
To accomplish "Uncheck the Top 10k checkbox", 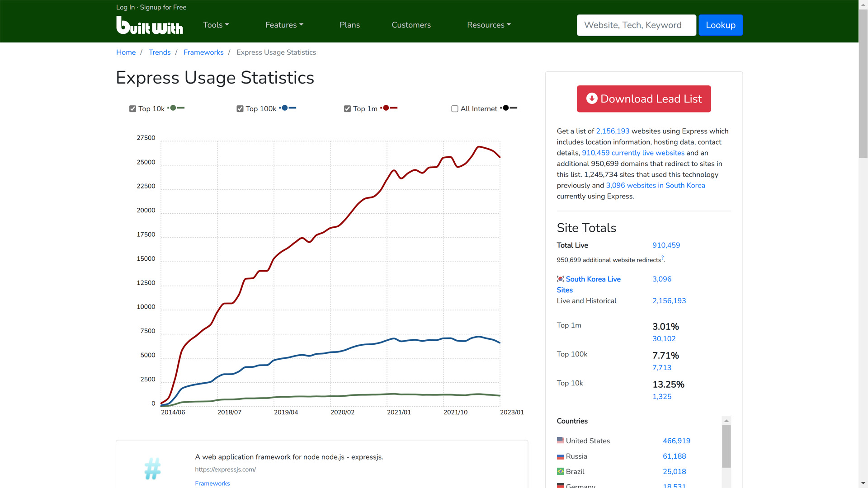I will click(132, 109).
